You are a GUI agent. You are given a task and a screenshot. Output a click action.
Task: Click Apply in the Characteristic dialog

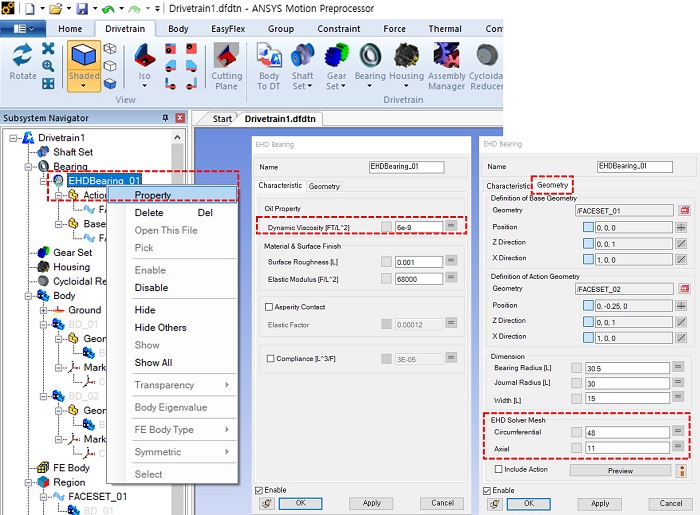[x=371, y=503]
